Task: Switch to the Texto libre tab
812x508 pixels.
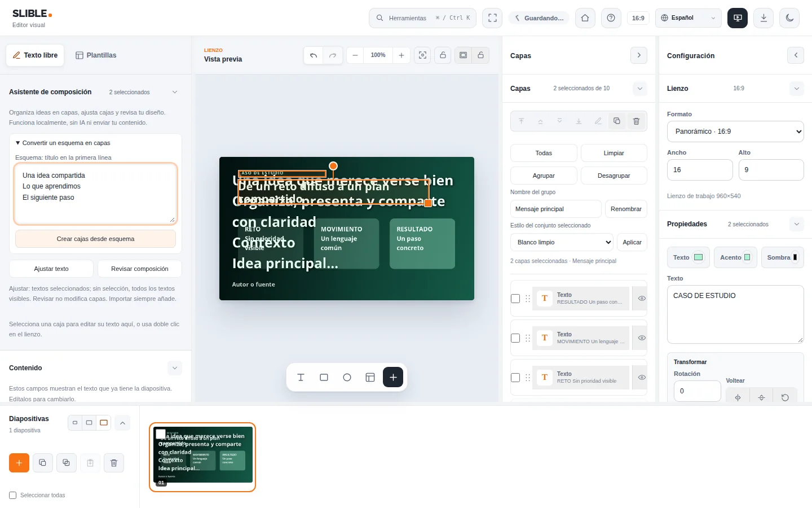Action: point(35,55)
